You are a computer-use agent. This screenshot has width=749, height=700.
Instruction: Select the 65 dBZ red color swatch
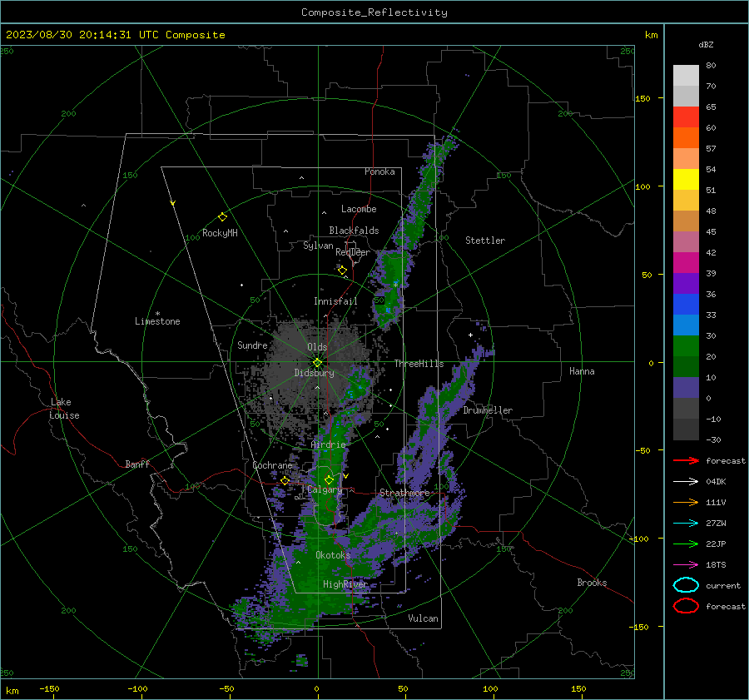click(x=686, y=117)
